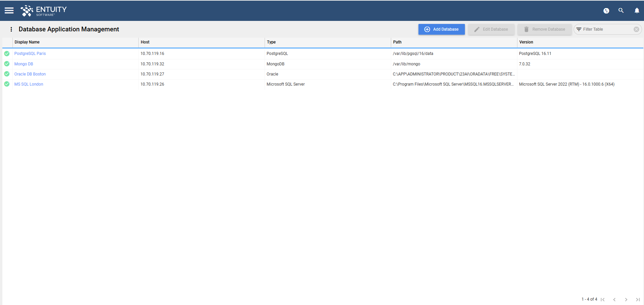This screenshot has width=644, height=305.
Task: Select host cell 10.70.119.32
Action: pos(201,64)
